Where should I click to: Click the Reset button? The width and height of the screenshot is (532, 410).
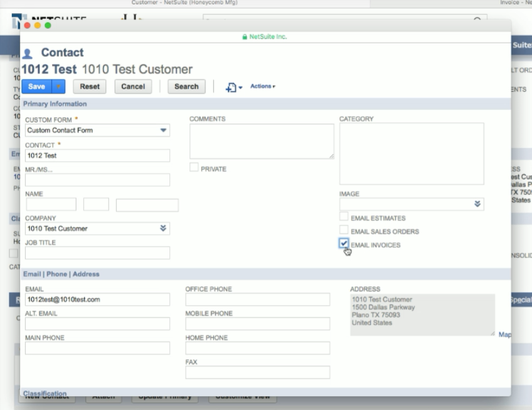pos(90,87)
